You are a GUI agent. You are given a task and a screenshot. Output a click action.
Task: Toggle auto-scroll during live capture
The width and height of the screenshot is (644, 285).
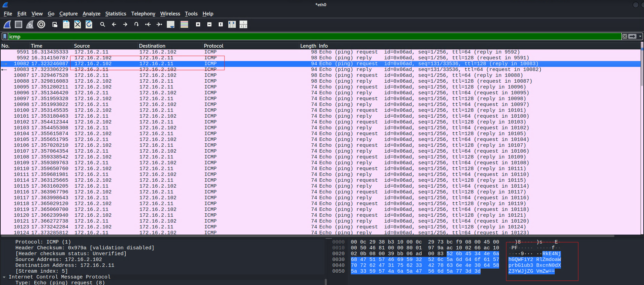(x=171, y=24)
